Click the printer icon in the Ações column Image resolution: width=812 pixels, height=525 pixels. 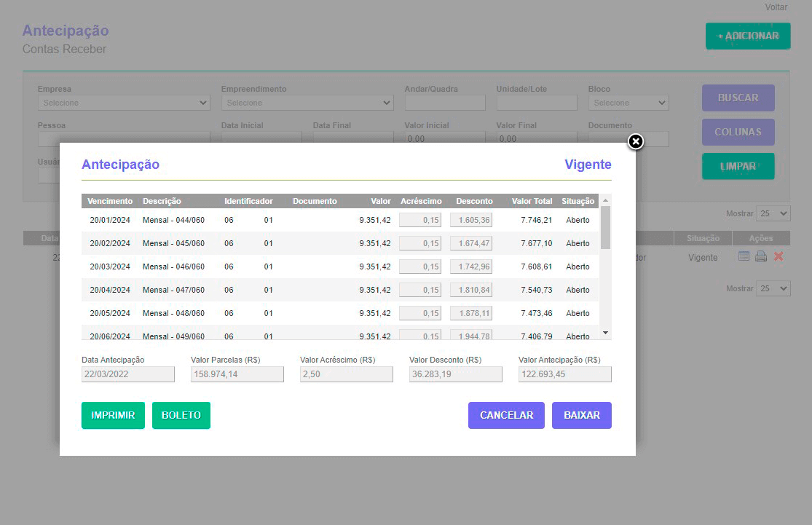761,256
